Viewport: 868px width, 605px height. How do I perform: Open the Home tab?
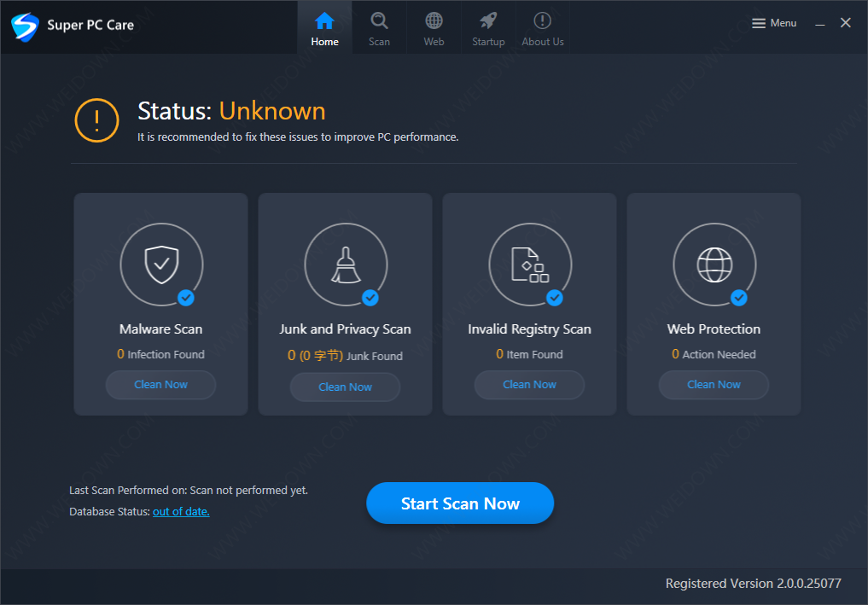pyautogui.click(x=324, y=27)
